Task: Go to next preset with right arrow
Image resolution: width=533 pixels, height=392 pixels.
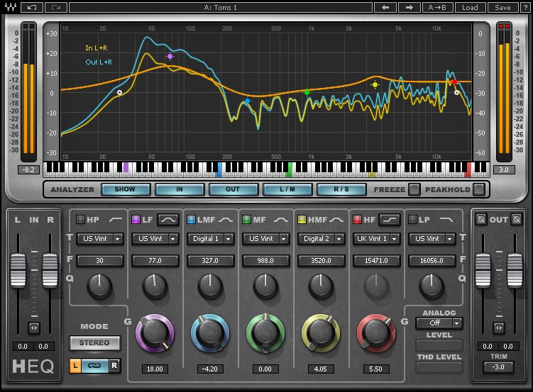Action: click(409, 7)
